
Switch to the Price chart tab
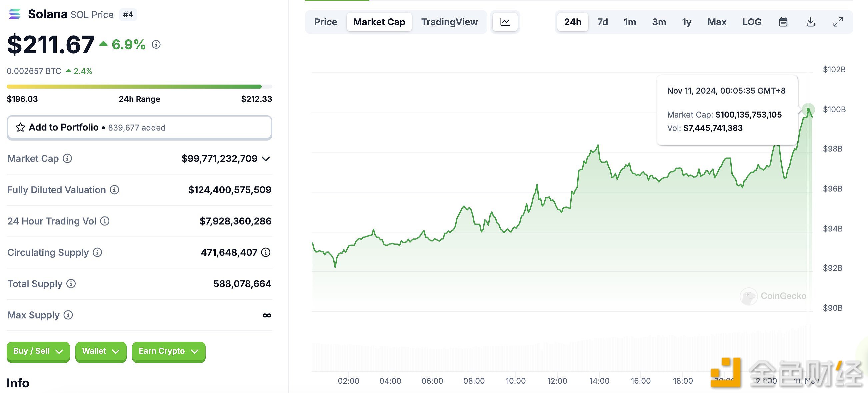325,22
